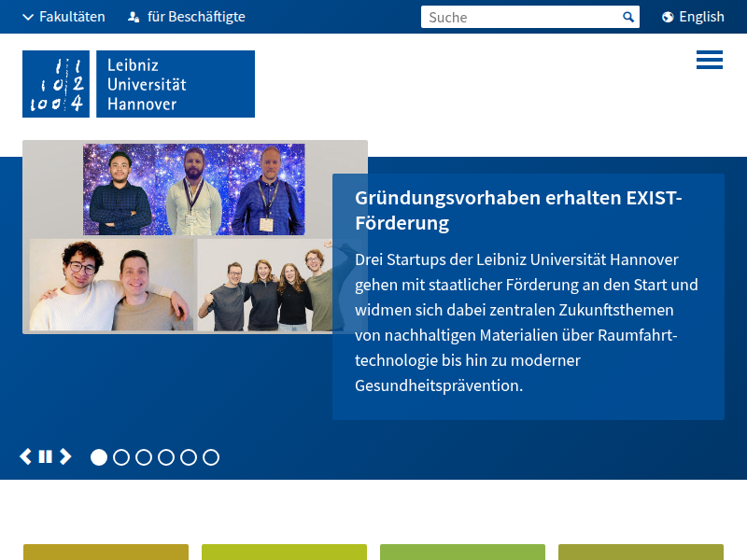Jump to the sixth slide indicator dot
This screenshot has width=747, height=560.
click(x=211, y=457)
